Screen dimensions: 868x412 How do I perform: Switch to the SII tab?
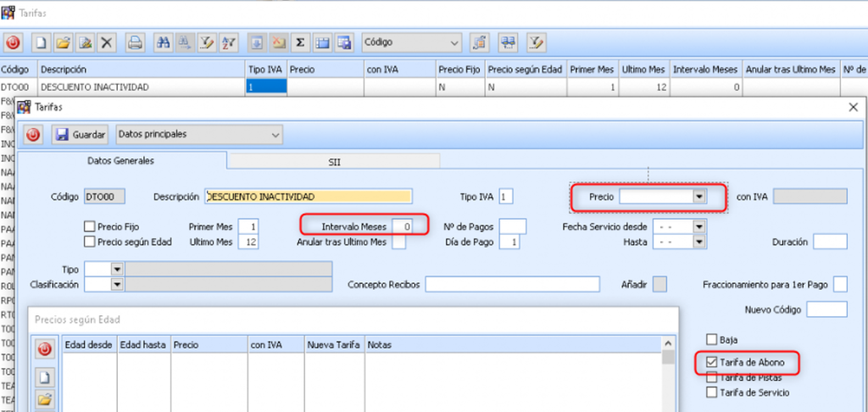coord(334,161)
